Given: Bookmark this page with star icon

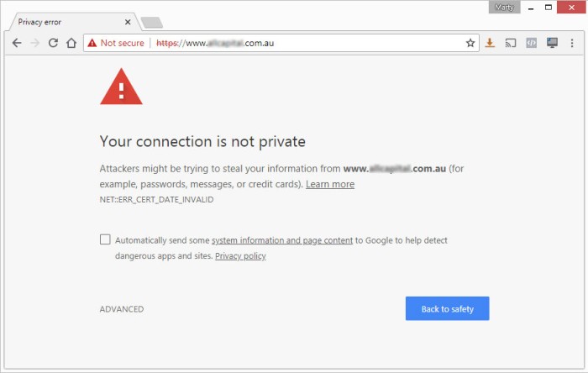Looking at the screenshot, I should [x=470, y=43].
